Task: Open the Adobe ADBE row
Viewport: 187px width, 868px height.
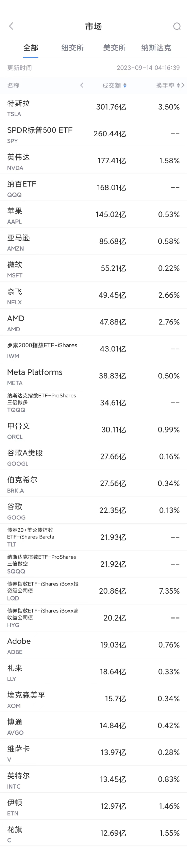Action: click(x=93, y=645)
